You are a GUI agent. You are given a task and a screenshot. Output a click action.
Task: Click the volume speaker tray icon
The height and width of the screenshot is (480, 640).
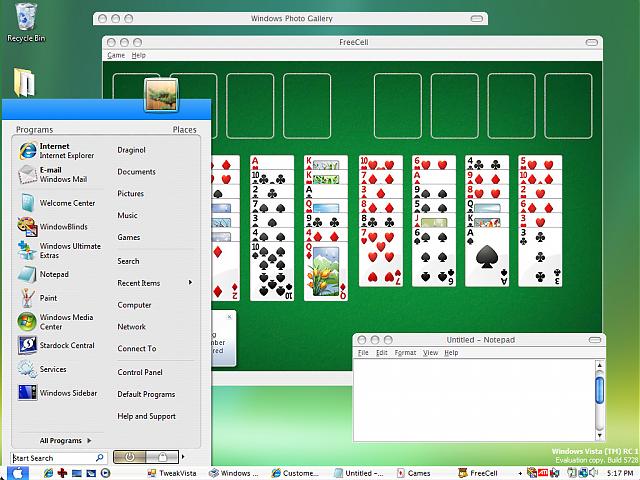pyautogui.click(x=593, y=473)
